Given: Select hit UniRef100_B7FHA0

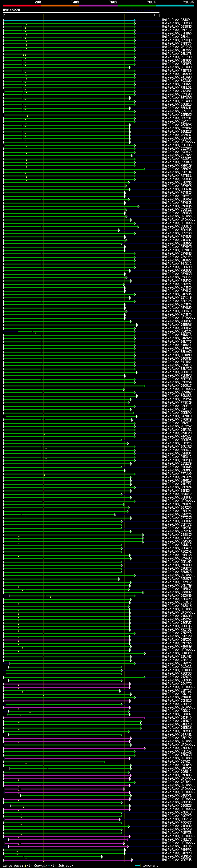Looking at the screenshot, I should coord(177,33).
